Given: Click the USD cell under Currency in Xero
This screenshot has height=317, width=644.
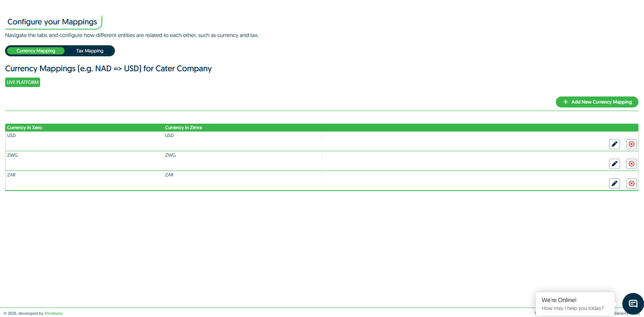Looking at the screenshot, I should pos(11,135).
